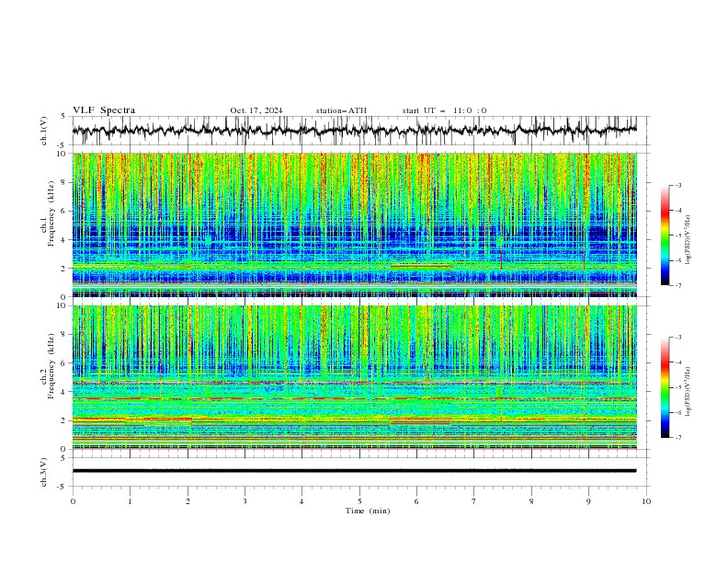Click the "10" kHz tick on ch.1 frequency axis
The height and width of the screenshot is (563, 728).
[x=63, y=154]
